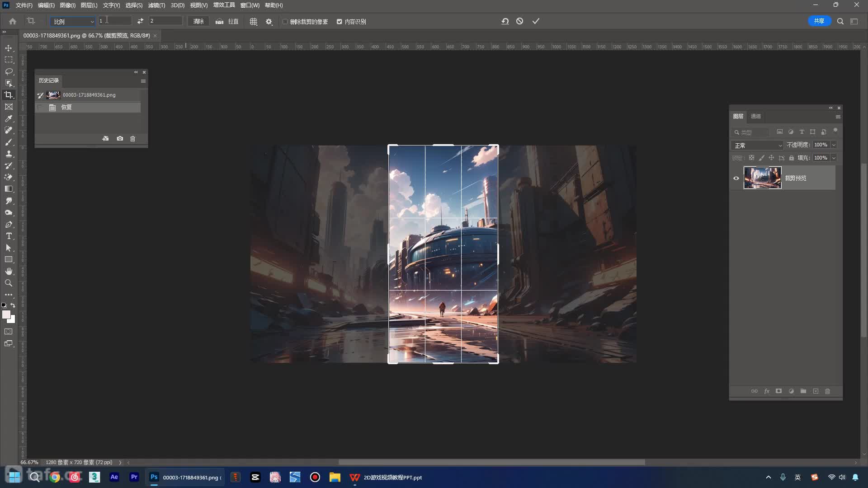Select the Spot Healing Brush tool

pos(9,130)
